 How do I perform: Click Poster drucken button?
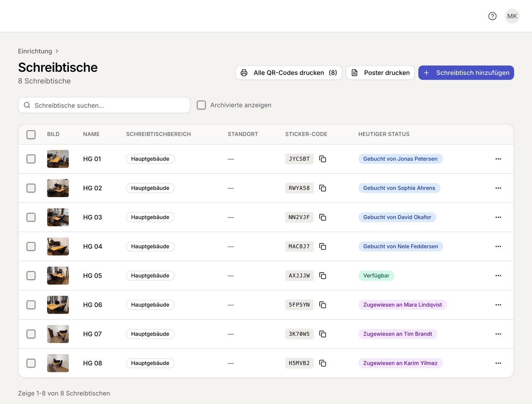[x=380, y=73]
